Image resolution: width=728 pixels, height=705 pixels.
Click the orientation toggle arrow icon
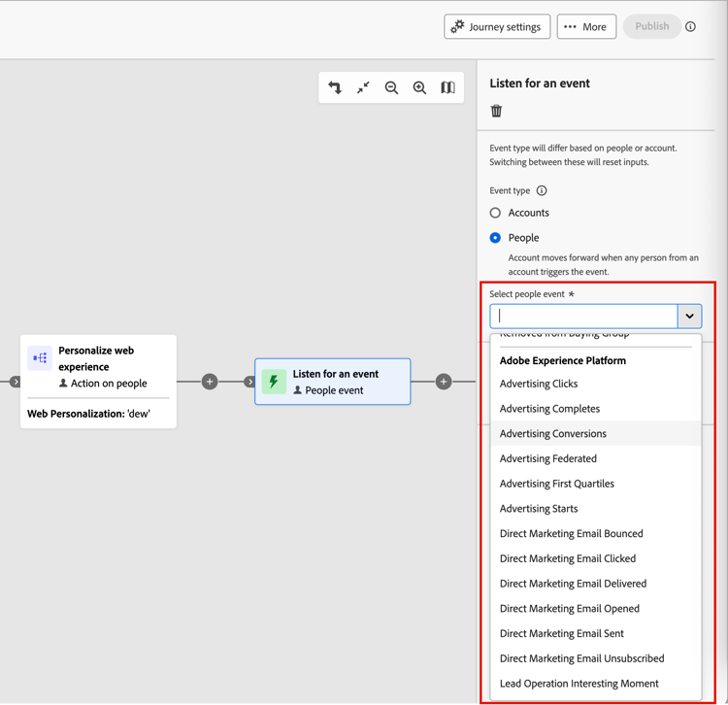(335, 87)
